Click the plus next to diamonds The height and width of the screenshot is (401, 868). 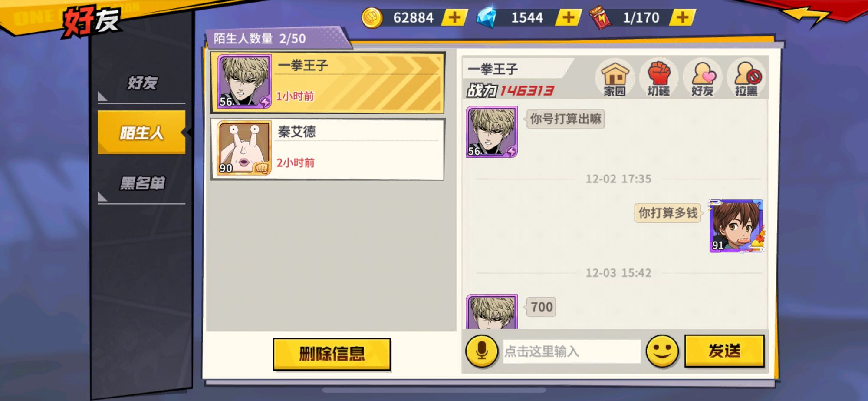(x=568, y=17)
